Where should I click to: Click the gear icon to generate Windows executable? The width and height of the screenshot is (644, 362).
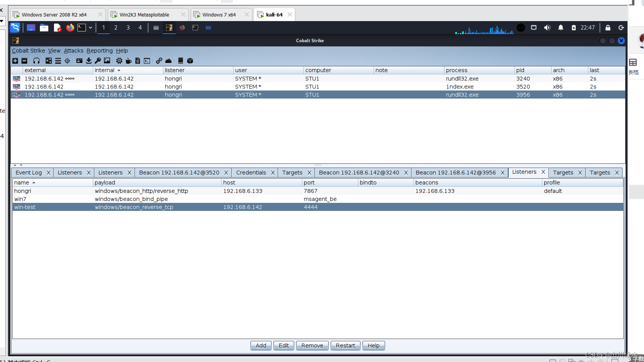119,61
